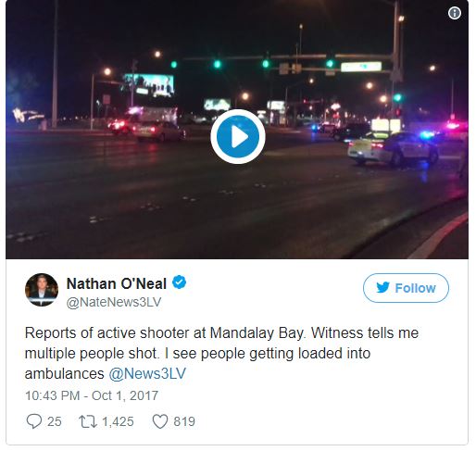
Task: Click the police car in video
Action: [x=393, y=149]
